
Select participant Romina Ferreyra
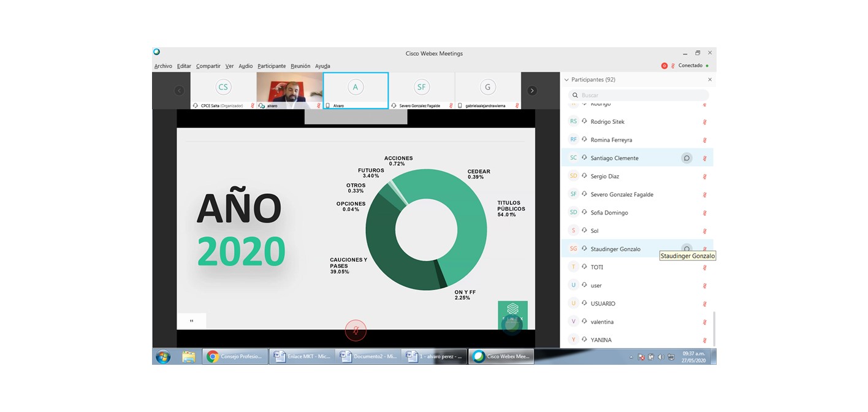611,140
